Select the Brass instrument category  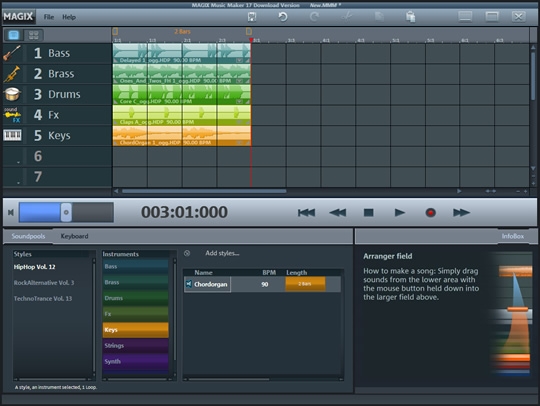point(135,282)
